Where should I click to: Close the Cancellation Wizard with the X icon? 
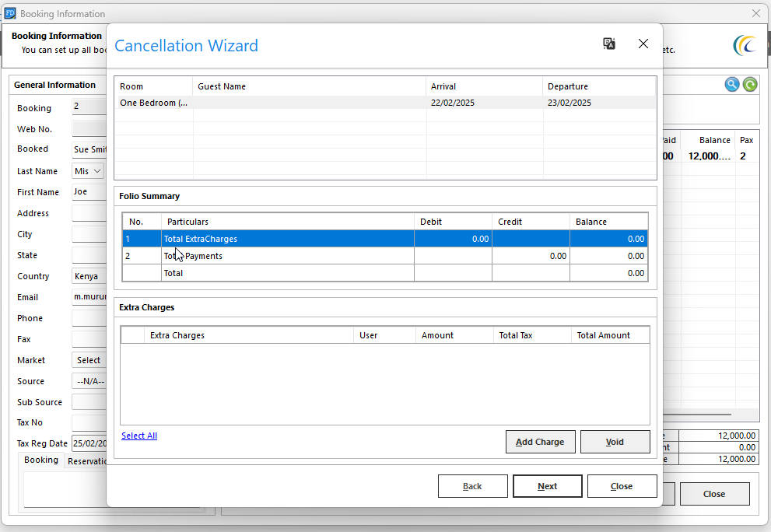pyautogui.click(x=643, y=44)
